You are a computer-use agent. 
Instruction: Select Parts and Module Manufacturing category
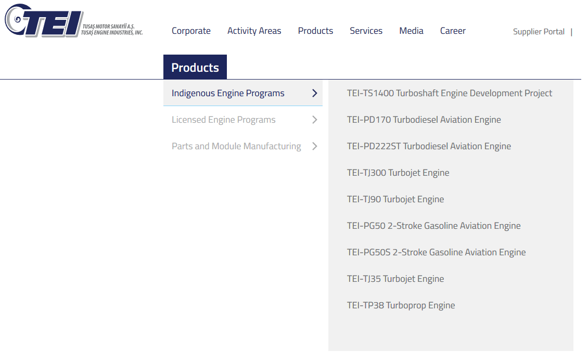point(236,146)
